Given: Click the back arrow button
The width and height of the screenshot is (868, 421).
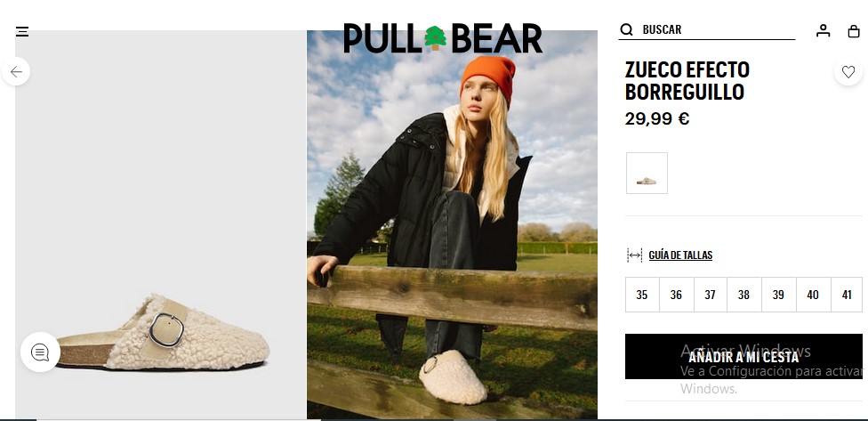Looking at the screenshot, I should click(x=16, y=71).
